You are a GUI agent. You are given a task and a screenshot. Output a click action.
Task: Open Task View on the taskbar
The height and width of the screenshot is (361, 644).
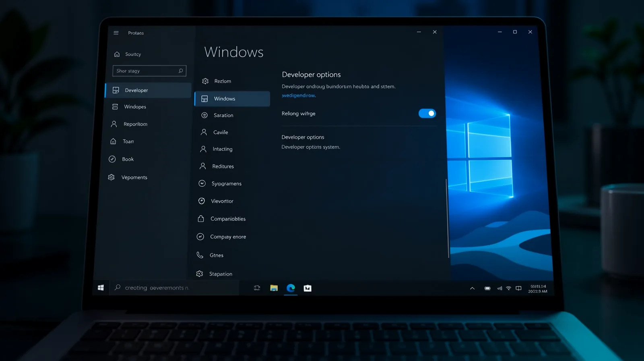pos(257,288)
